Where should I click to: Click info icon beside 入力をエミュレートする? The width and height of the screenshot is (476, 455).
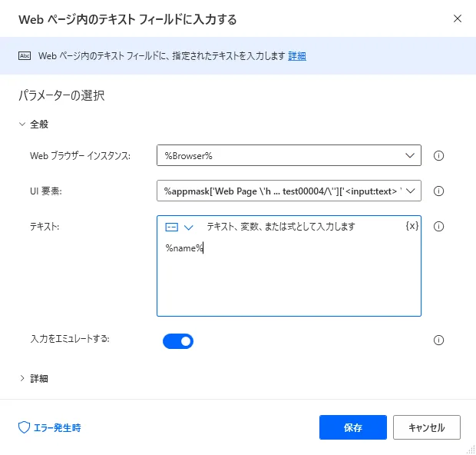[440, 340]
